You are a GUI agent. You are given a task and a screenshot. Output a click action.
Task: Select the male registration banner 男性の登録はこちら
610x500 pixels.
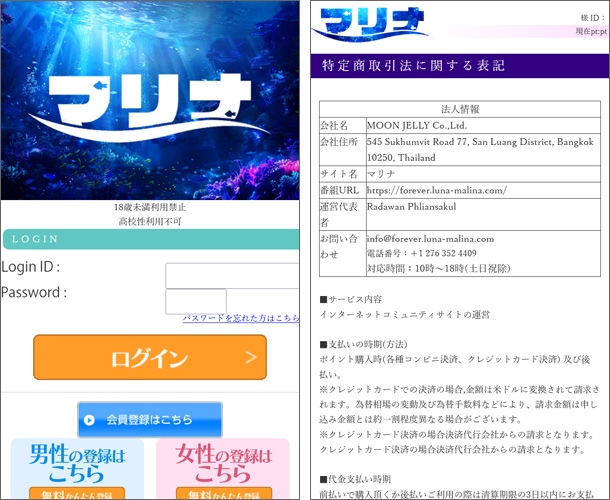tap(77, 462)
